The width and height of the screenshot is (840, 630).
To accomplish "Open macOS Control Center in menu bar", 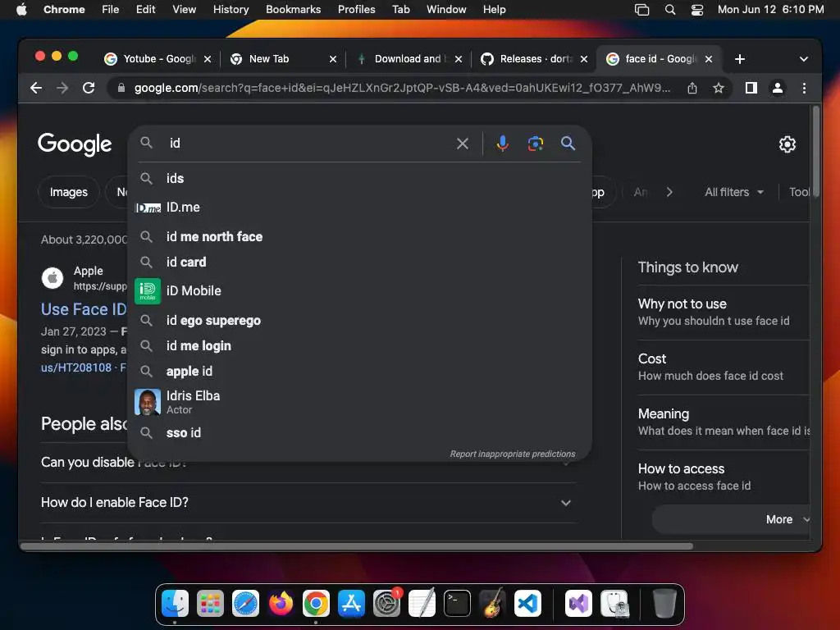I will (697, 10).
